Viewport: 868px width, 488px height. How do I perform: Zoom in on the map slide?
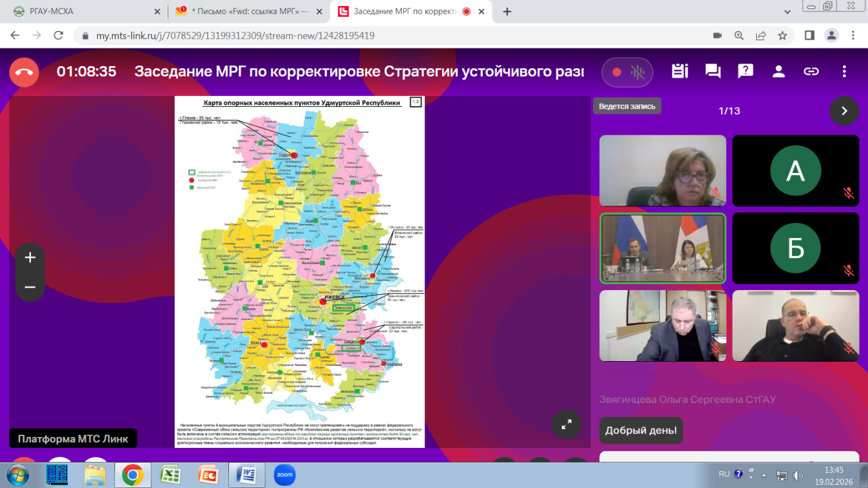(x=30, y=257)
